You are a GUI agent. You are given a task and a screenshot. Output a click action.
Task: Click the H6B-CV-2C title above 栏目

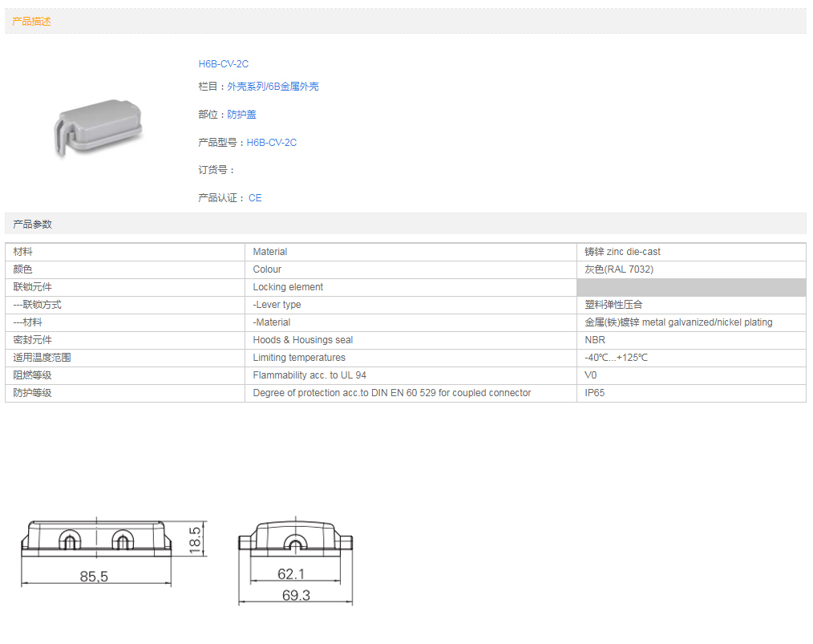point(224,64)
